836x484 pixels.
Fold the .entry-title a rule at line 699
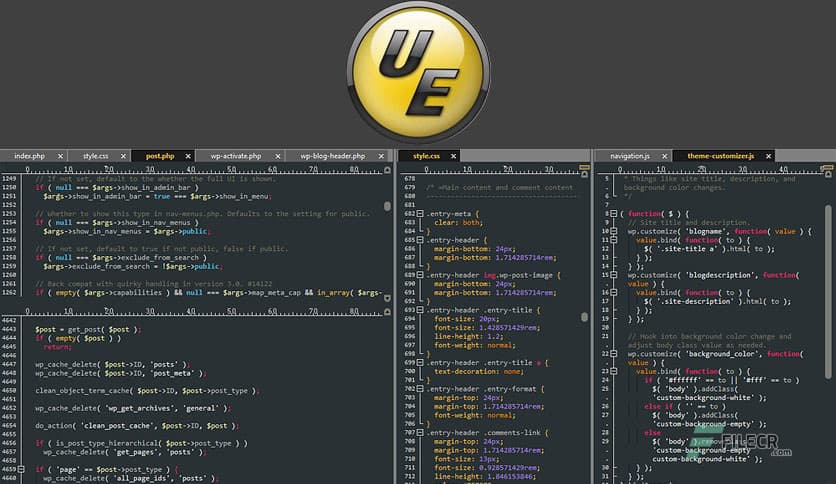tap(420, 362)
